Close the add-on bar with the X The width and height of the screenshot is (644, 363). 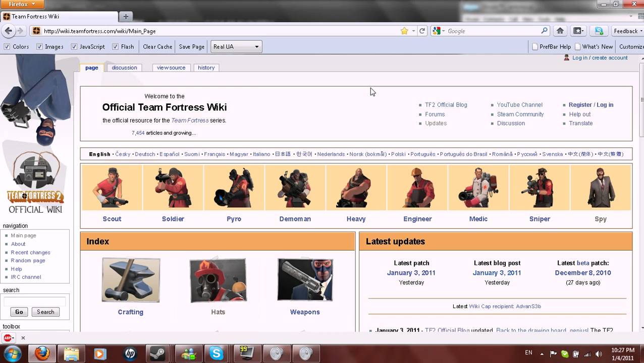23,338
